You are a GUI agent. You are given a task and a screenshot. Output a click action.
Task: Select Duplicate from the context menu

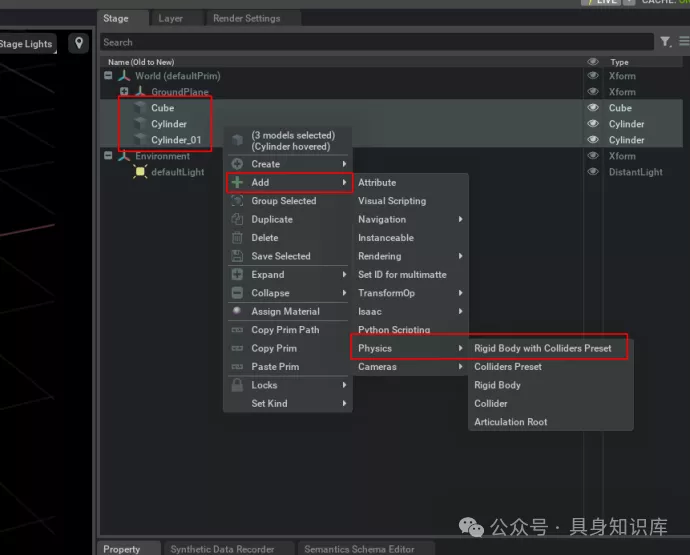tap(272, 219)
